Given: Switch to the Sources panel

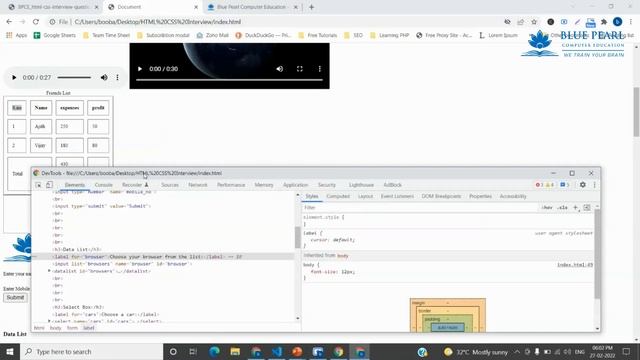Looking at the screenshot, I should click(170, 185).
